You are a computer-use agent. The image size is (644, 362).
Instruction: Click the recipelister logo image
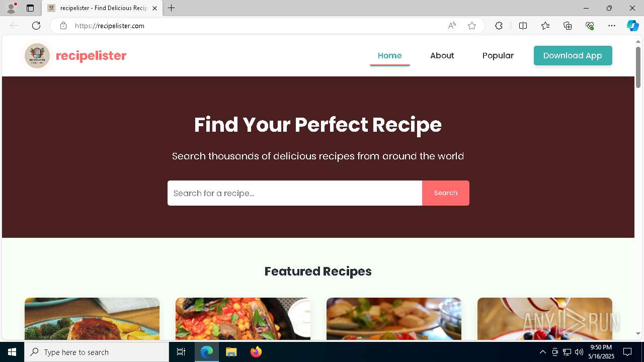(x=37, y=55)
